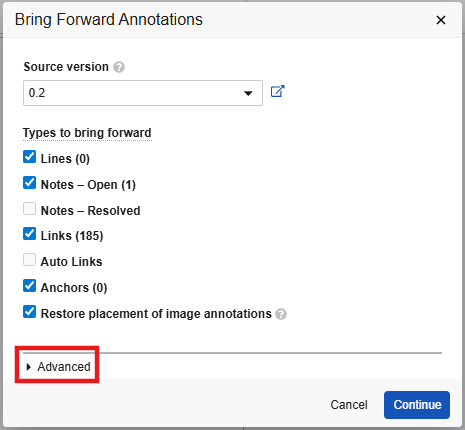Click the 'Source version' label text
The width and height of the screenshot is (465, 430).
pyautogui.click(x=66, y=67)
